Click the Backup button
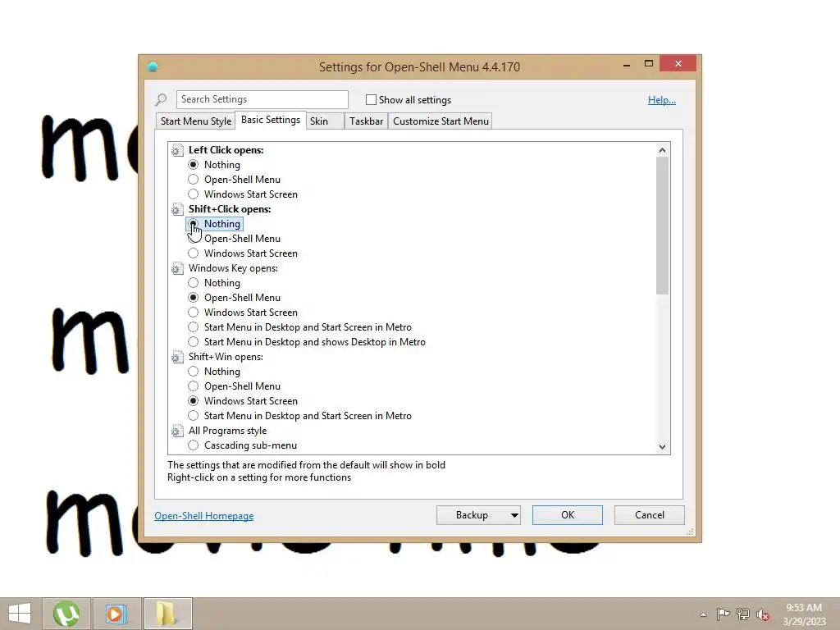The height and width of the screenshot is (630, 840). (472, 515)
